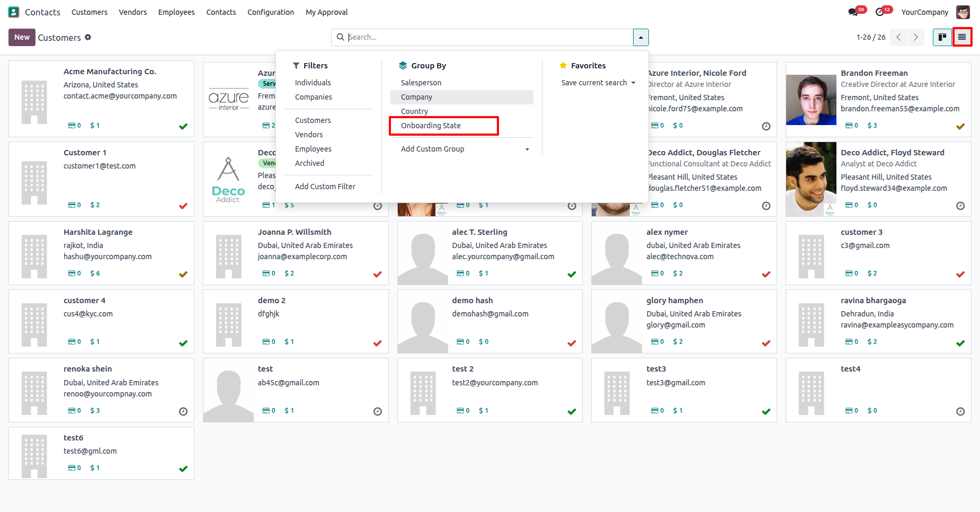Group contacts by Company
Screen dimensions: 980x512
pos(461,97)
